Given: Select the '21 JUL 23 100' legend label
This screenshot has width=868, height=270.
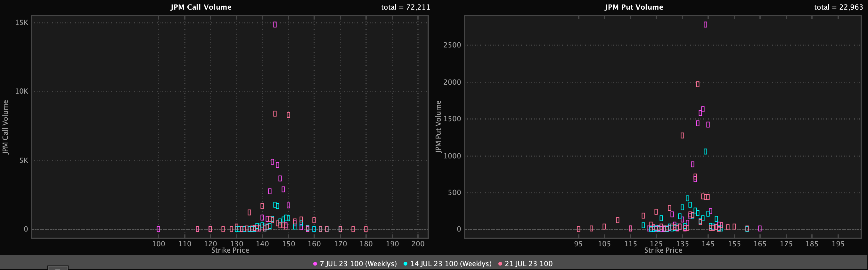Looking at the screenshot, I should point(529,264).
